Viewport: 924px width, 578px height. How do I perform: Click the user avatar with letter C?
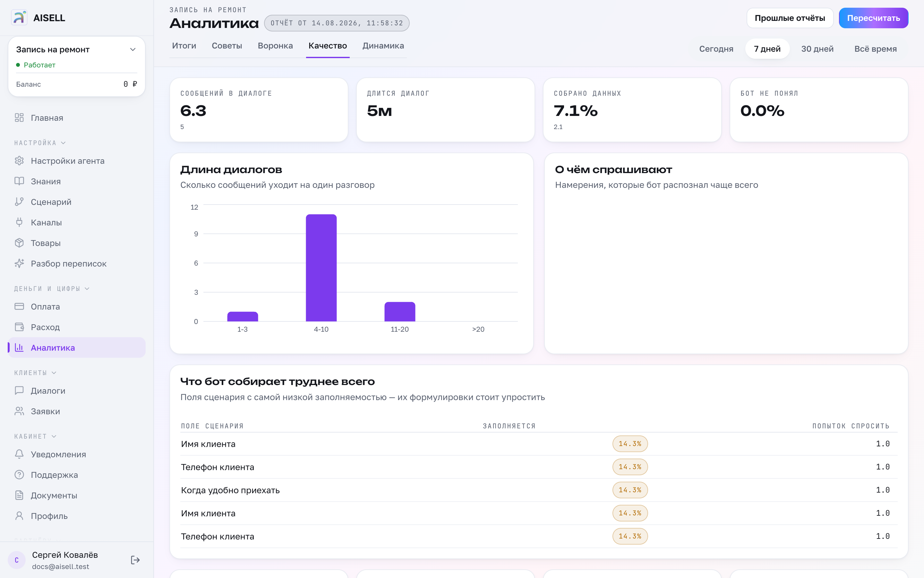tap(17, 560)
